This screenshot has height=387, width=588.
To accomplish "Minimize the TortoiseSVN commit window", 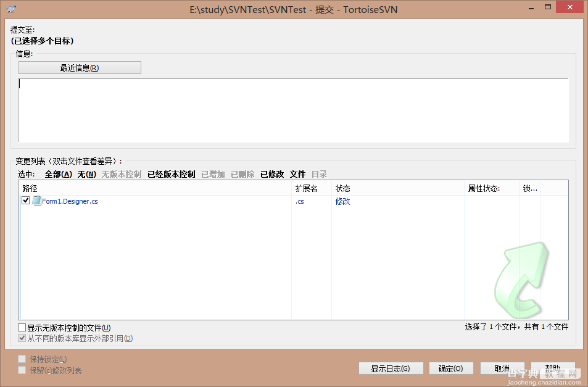I will [531, 8].
